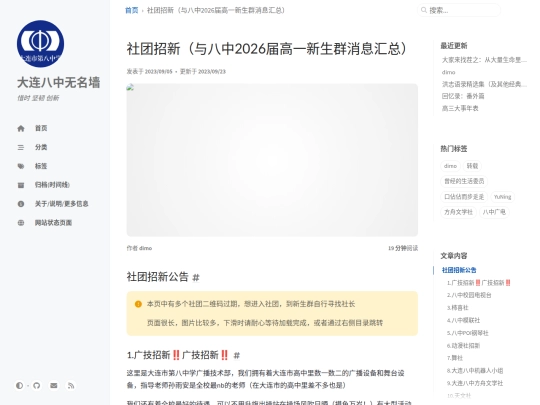This screenshot has width=540, height=405.
Task: Select the 口估估煎步走走 tag chip
Action: click(x=464, y=197)
